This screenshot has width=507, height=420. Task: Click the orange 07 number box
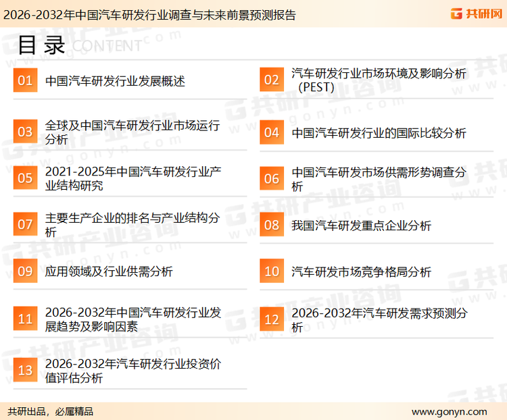[x=25, y=224]
